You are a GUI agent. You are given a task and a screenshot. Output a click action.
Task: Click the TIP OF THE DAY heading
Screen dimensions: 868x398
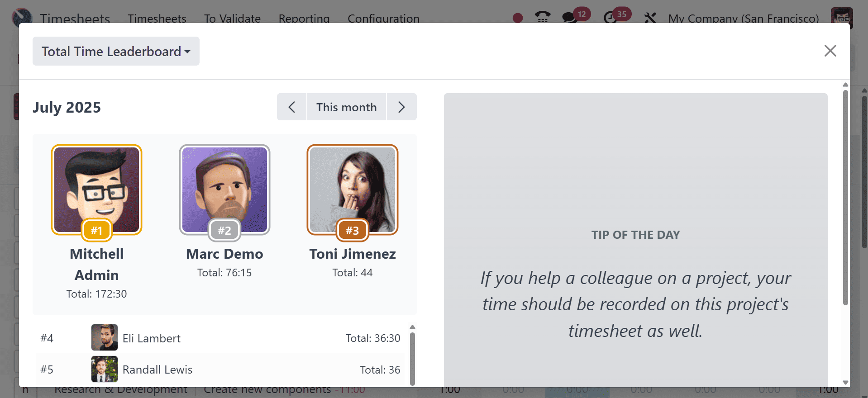tap(635, 235)
